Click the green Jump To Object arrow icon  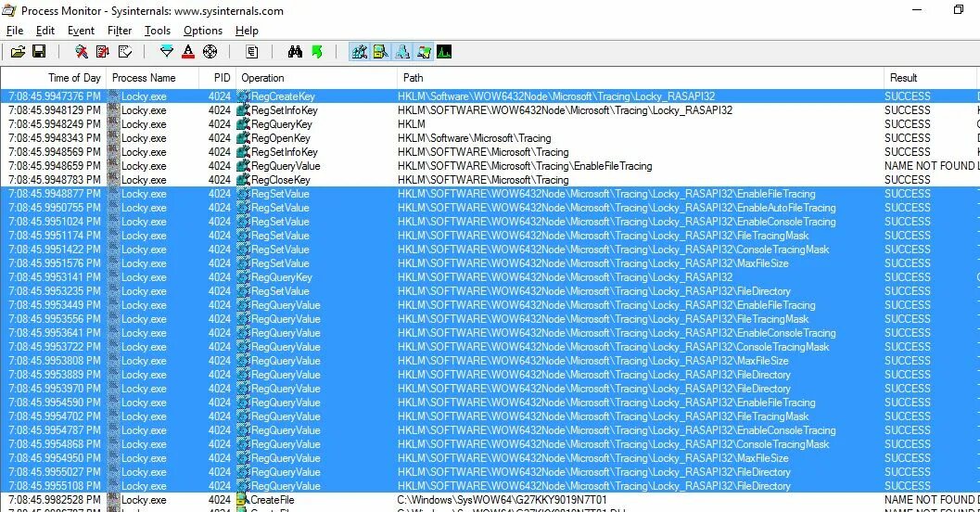317,52
